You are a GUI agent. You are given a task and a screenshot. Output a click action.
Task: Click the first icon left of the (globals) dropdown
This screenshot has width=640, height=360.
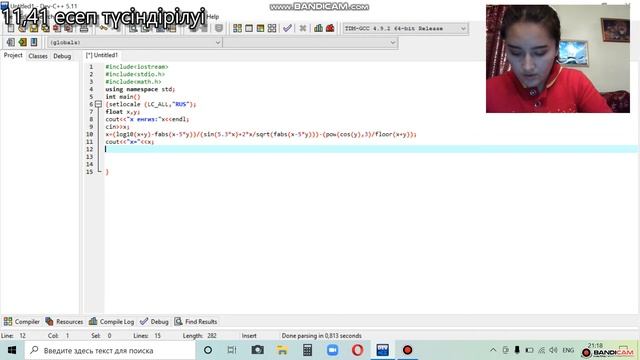(11, 42)
